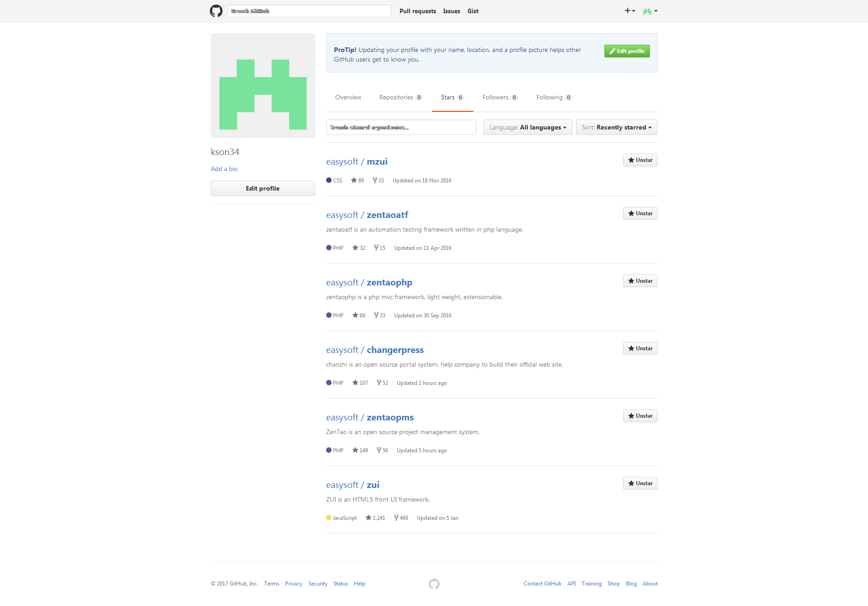Open the Privacy footer link

click(x=294, y=584)
